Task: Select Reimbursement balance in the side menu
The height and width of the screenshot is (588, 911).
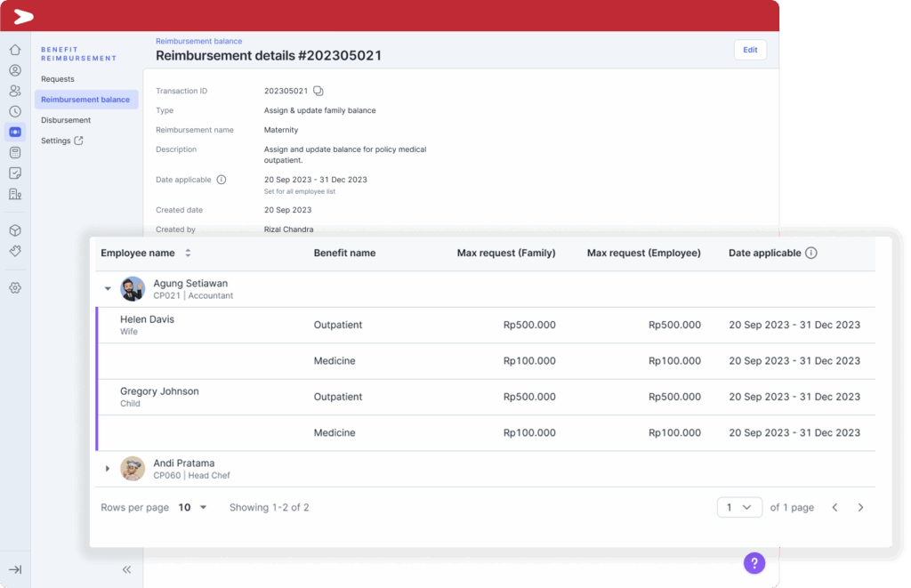Action: tap(86, 100)
